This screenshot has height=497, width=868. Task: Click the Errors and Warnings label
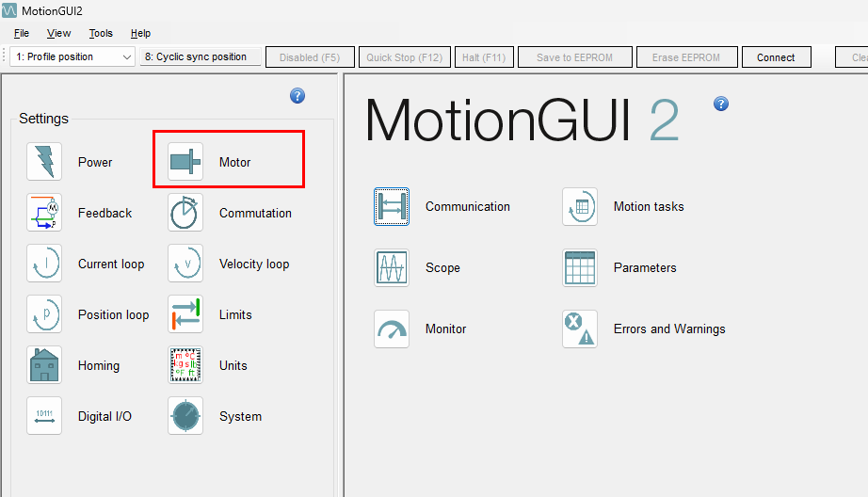(x=668, y=329)
